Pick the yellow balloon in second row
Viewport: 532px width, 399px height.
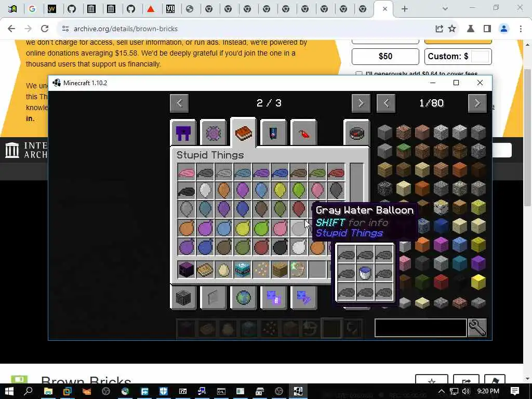coord(280,191)
